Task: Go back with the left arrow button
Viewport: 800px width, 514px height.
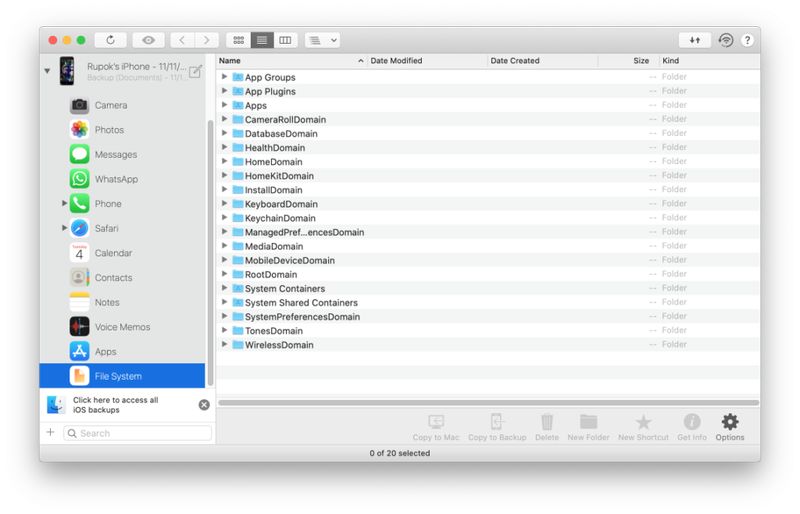Action: [x=182, y=40]
